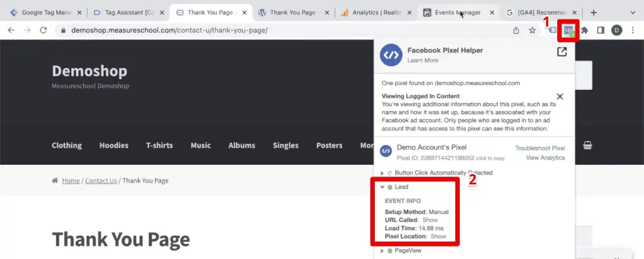Switch to the Tag Assistant tab

point(127,13)
